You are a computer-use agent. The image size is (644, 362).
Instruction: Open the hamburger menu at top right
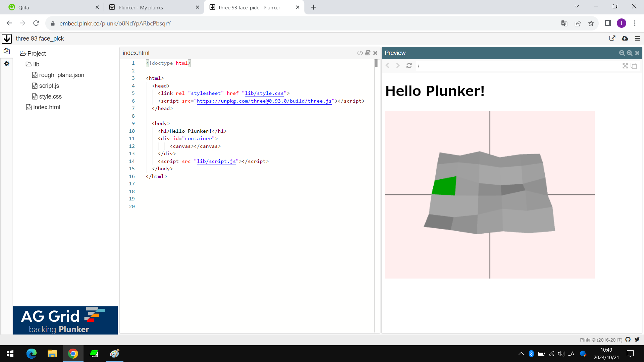(637, 39)
